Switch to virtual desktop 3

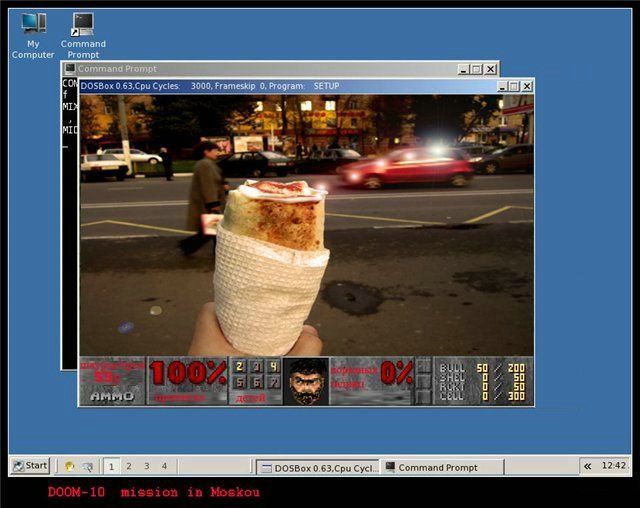tap(147, 466)
